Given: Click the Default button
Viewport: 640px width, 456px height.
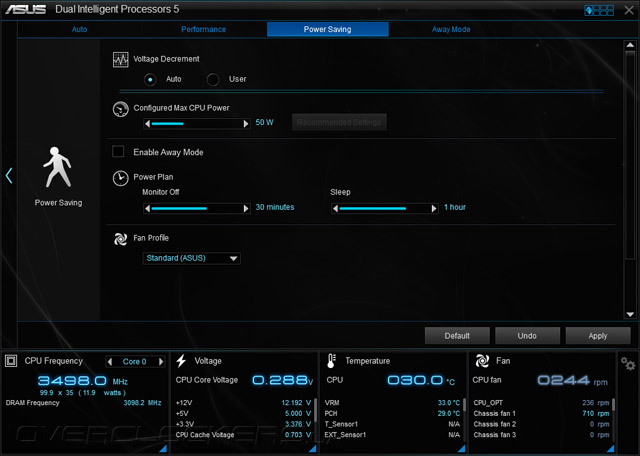Looking at the screenshot, I should [457, 336].
